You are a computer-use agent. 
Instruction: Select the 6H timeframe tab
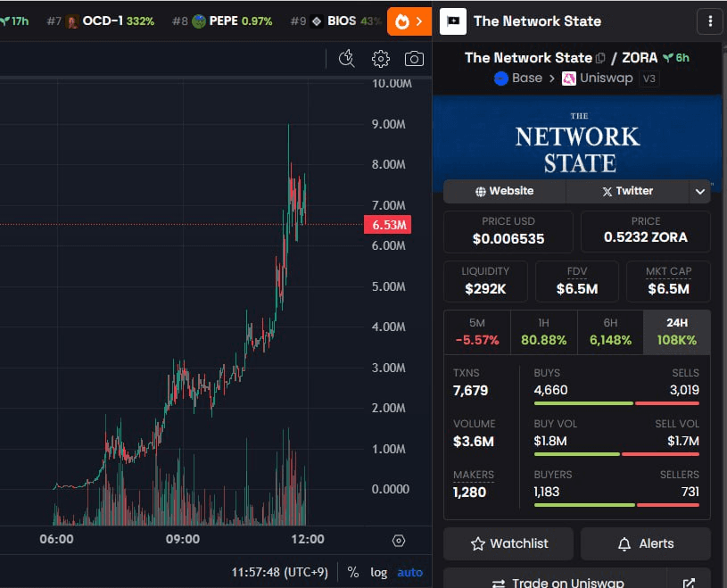click(x=610, y=333)
